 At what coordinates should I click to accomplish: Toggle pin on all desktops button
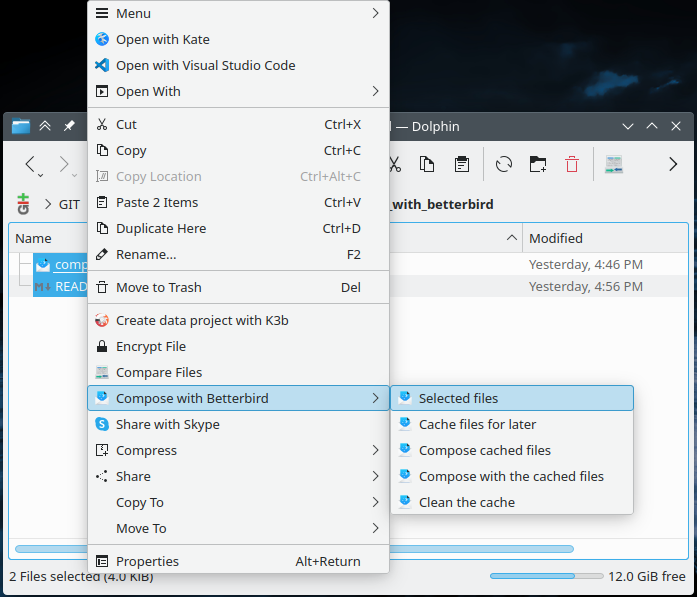(x=69, y=126)
